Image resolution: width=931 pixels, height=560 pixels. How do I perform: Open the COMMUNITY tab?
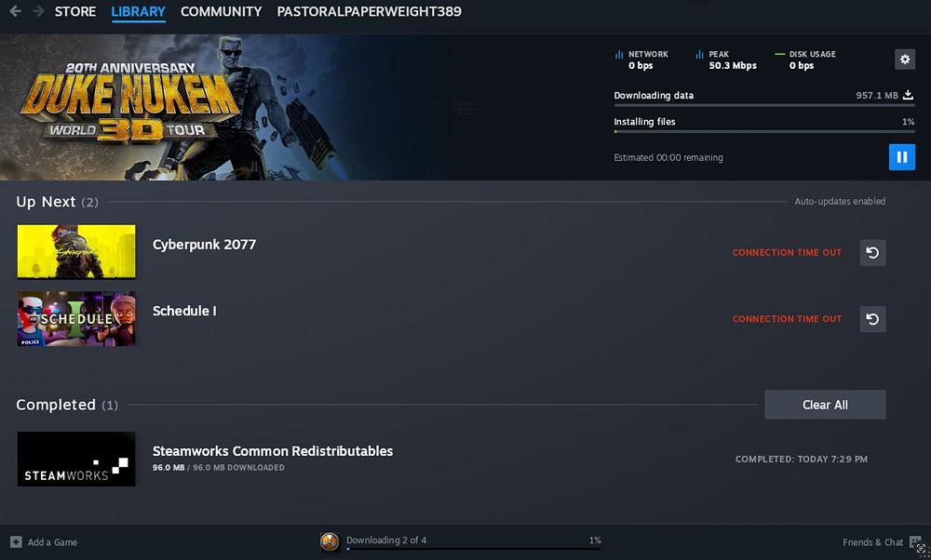pyautogui.click(x=221, y=11)
